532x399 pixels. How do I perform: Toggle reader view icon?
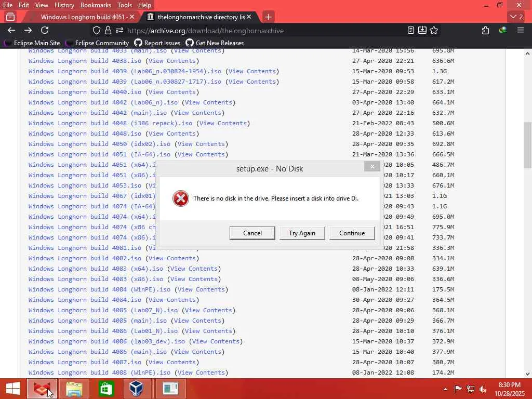411,31
